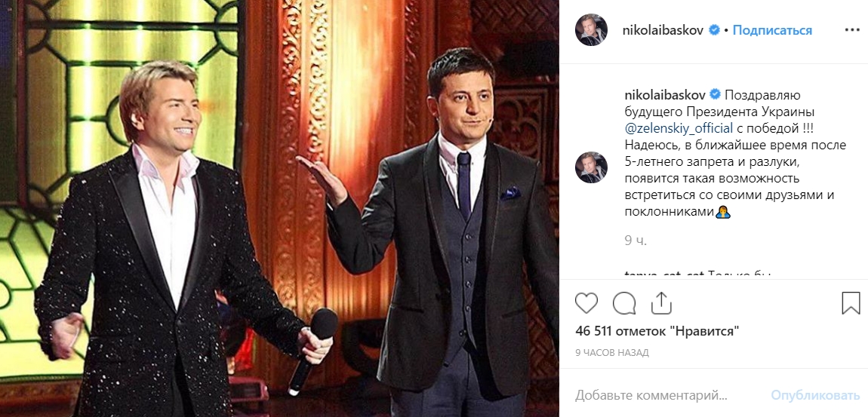Open nikolaibaskov profile from header username

pos(663,30)
